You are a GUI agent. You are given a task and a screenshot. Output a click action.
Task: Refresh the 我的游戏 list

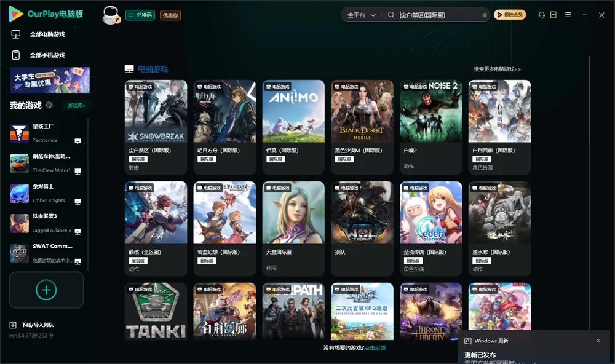(49, 105)
